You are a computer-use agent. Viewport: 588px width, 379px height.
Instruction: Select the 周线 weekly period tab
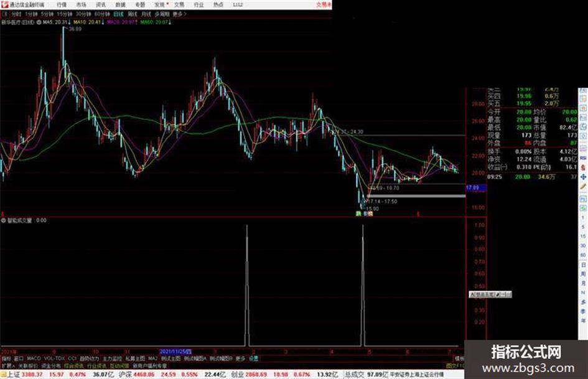click(x=133, y=14)
